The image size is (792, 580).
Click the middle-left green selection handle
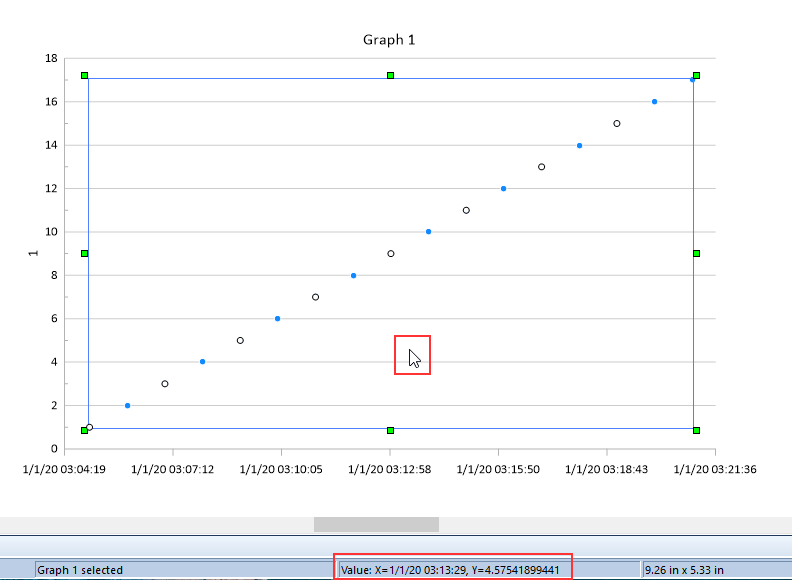pos(85,253)
